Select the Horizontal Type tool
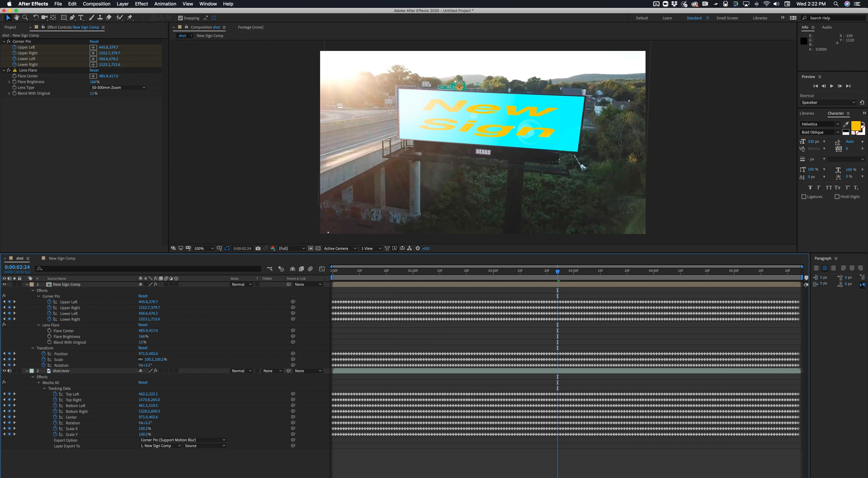The width and height of the screenshot is (868, 478). [x=81, y=18]
